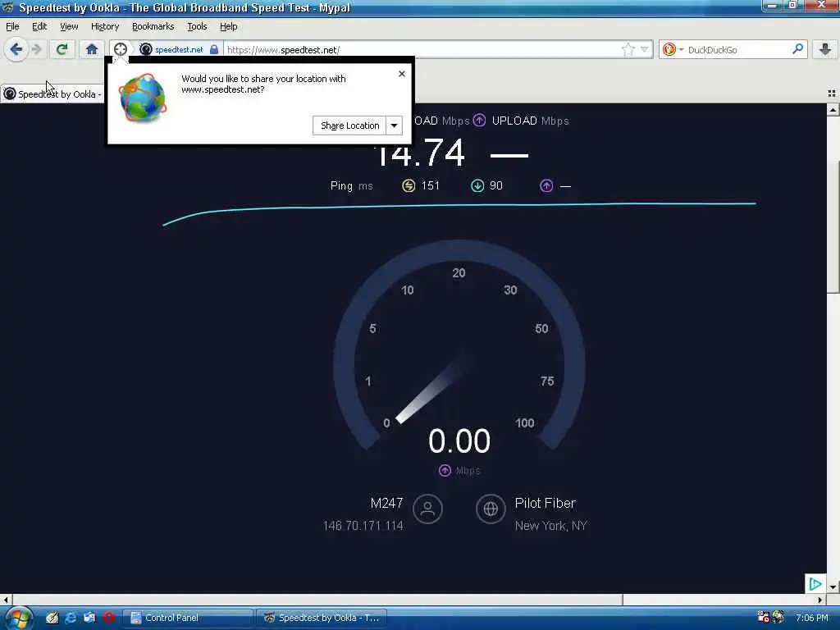This screenshot has width=840, height=630.
Task: Click the M247 provider name
Action: 386,503
